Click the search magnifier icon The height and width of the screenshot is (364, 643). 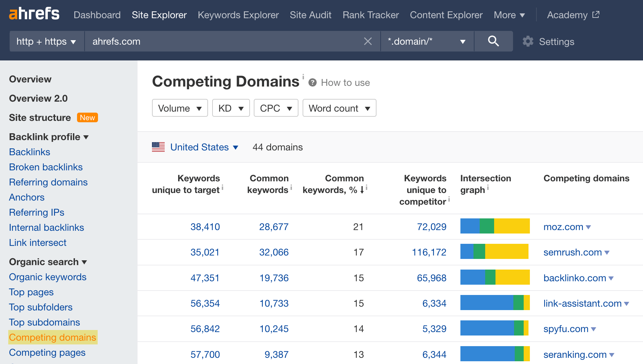tap(493, 41)
